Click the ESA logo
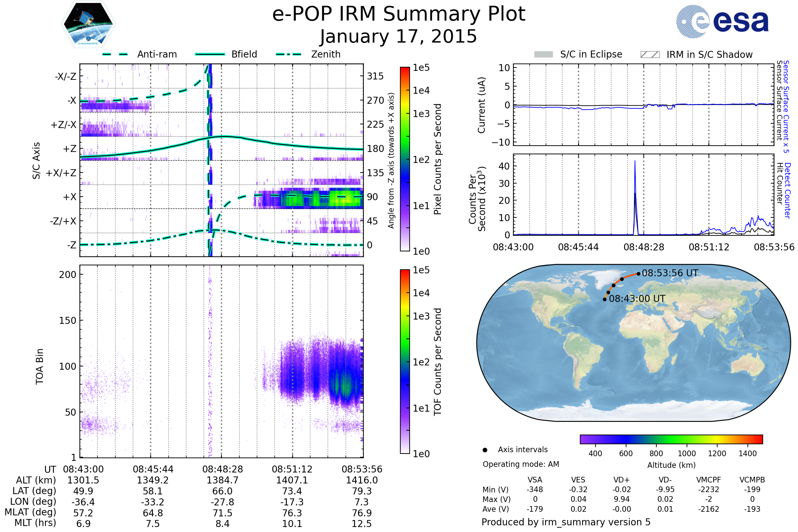Viewport: 798px width, 532px height. (722, 21)
